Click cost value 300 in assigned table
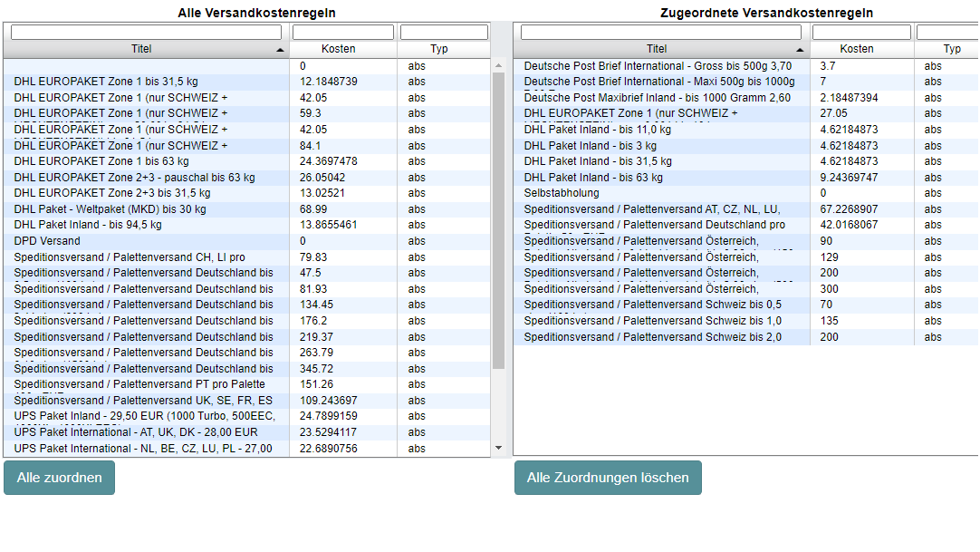980x552 pixels. click(x=830, y=289)
